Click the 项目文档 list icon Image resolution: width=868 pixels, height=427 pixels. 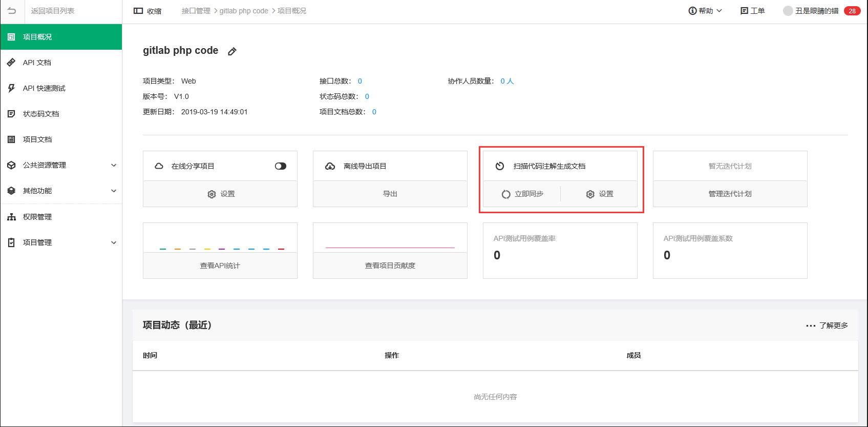[x=11, y=139]
